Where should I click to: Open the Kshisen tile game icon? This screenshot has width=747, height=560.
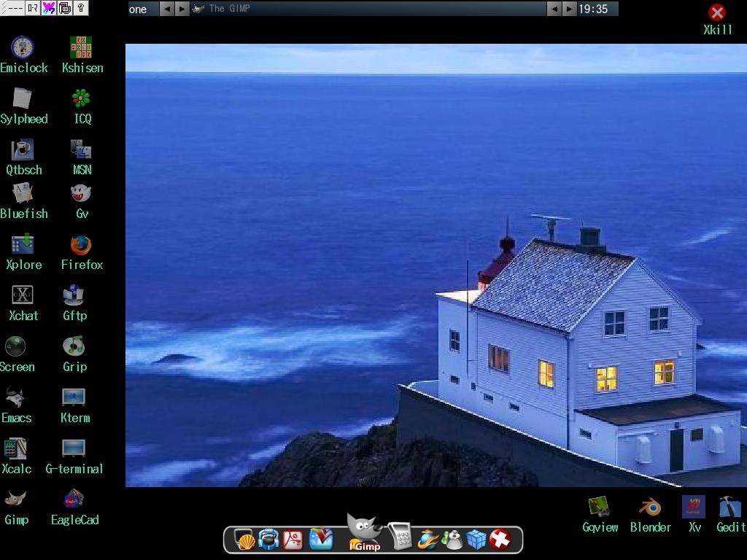[x=81, y=48]
